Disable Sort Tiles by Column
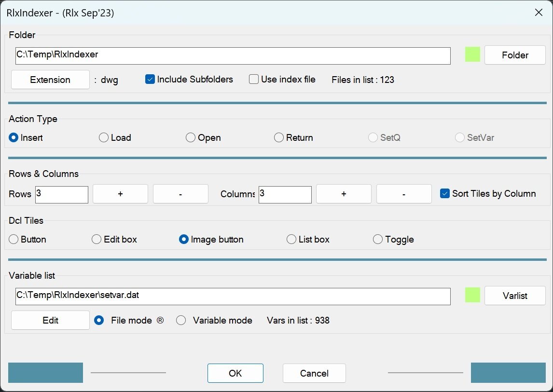The width and height of the screenshot is (553, 392). (445, 194)
